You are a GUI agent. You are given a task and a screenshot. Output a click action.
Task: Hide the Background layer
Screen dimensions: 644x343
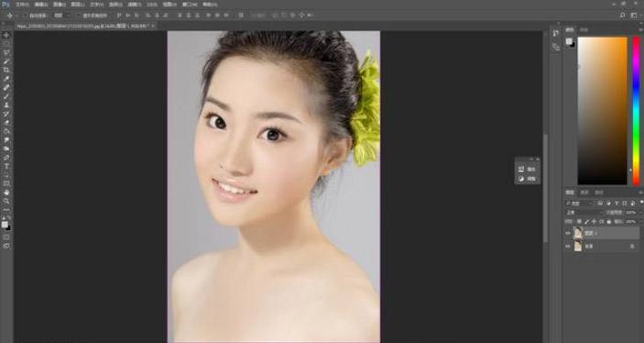pyautogui.click(x=568, y=247)
